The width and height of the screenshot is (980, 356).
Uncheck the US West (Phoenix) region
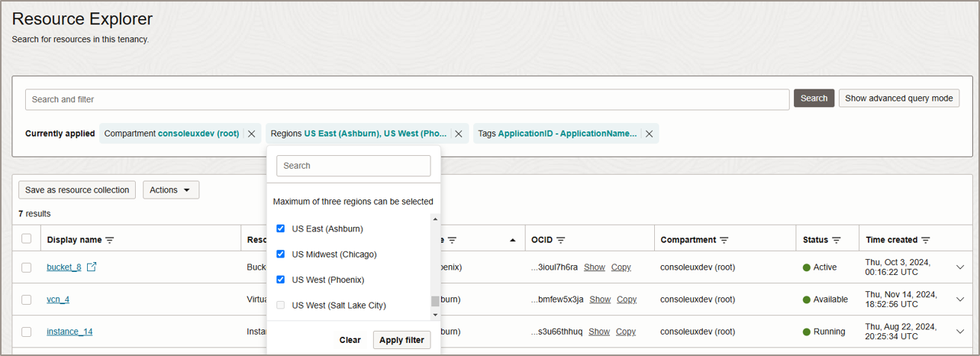[280, 280]
